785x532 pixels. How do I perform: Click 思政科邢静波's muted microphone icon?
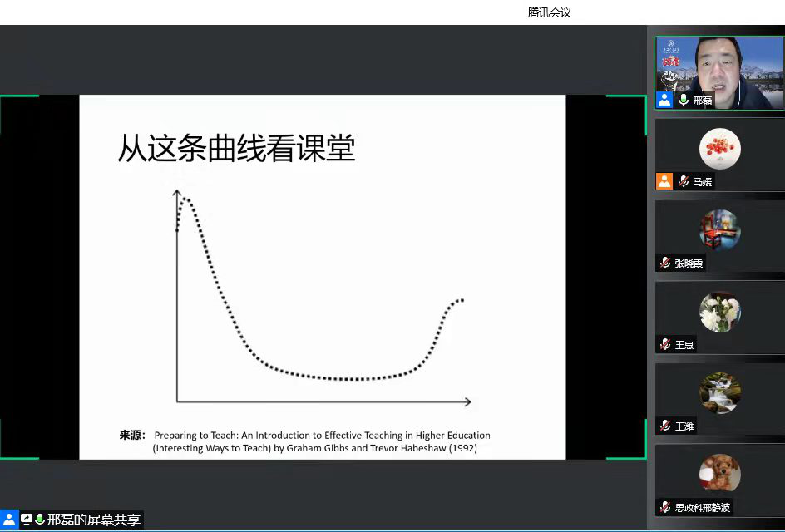[665, 507]
